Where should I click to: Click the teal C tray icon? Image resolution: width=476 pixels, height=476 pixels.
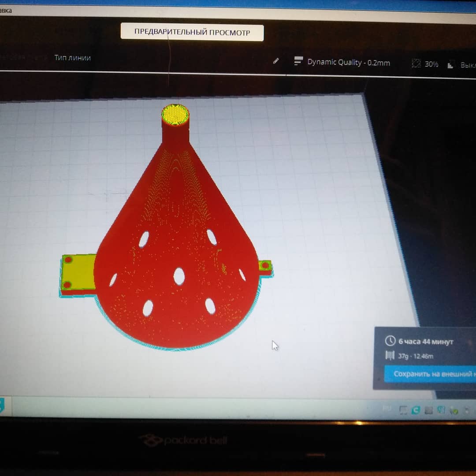416,410
